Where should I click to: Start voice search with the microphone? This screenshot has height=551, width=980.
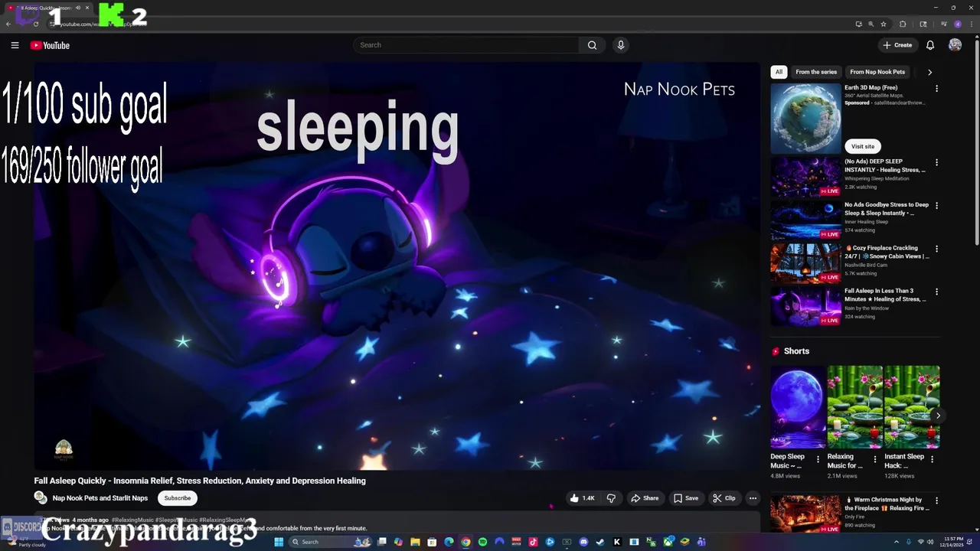(x=621, y=45)
